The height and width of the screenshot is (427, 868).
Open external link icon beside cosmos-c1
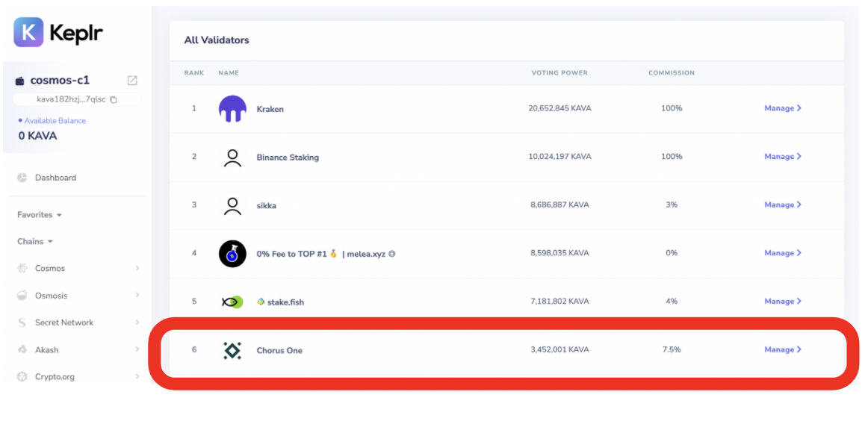tap(132, 81)
